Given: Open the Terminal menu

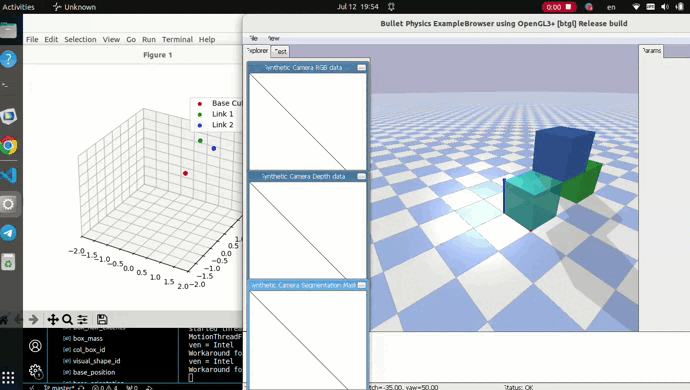Looking at the screenshot, I should [x=177, y=39].
